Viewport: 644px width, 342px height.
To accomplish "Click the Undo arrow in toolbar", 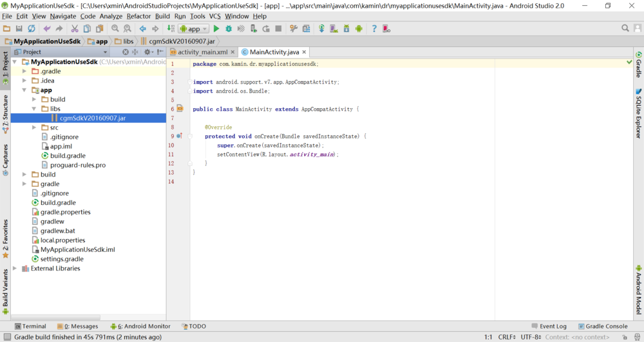I will click(47, 29).
